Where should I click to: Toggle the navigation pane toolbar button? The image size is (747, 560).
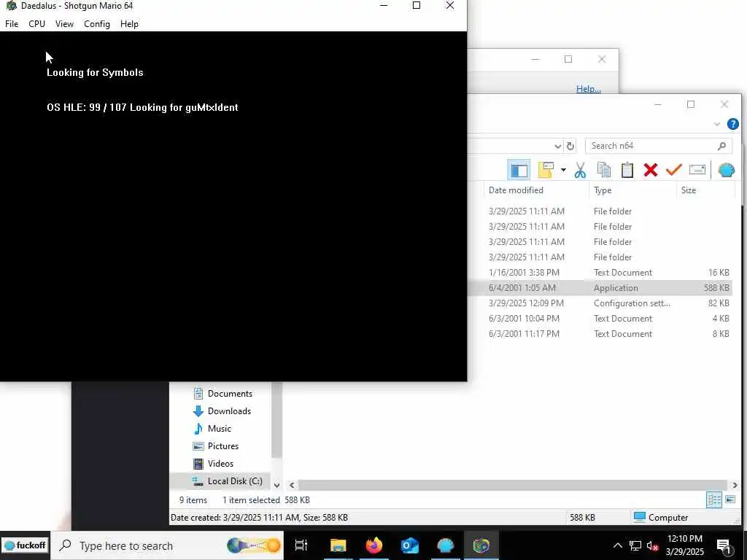point(519,170)
